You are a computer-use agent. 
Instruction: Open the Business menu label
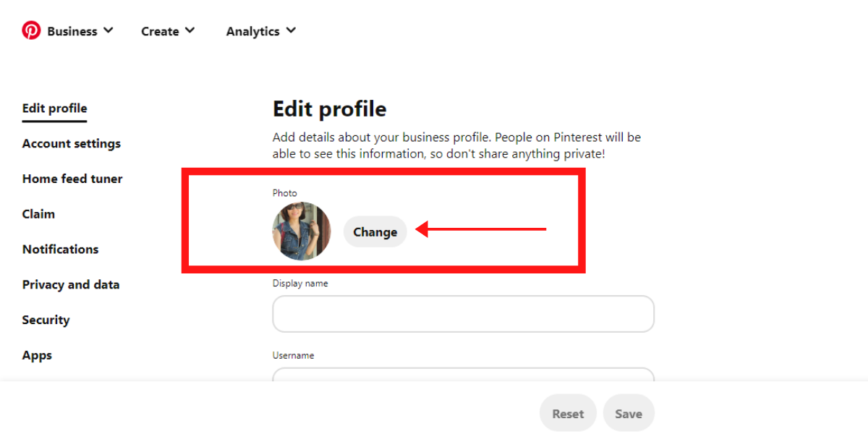pos(72,31)
